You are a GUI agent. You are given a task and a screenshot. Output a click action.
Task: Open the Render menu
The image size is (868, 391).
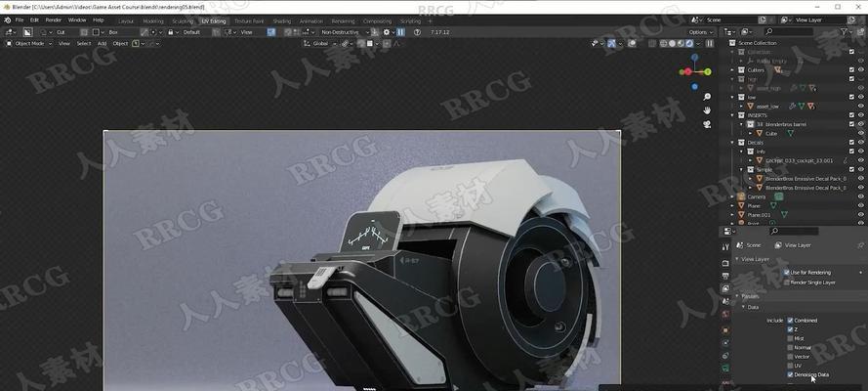[x=53, y=20]
